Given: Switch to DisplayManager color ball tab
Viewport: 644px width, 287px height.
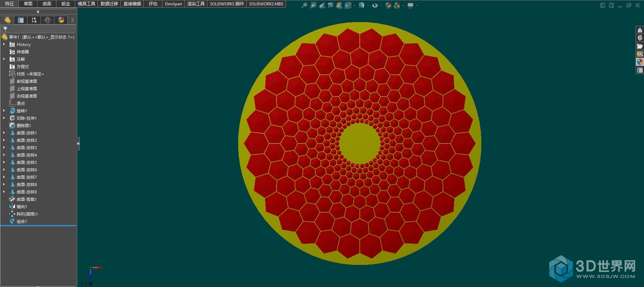Looking at the screenshot, I should (61, 20).
